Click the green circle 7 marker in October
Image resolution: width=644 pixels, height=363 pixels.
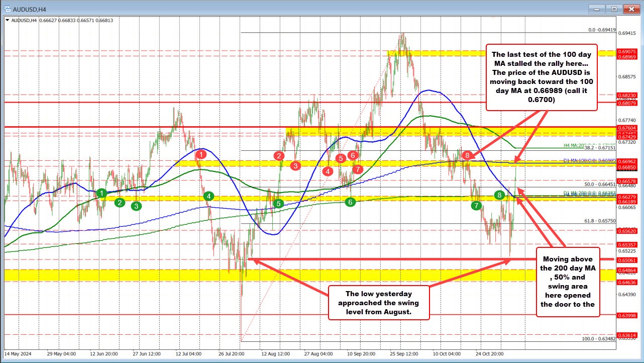click(476, 206)
